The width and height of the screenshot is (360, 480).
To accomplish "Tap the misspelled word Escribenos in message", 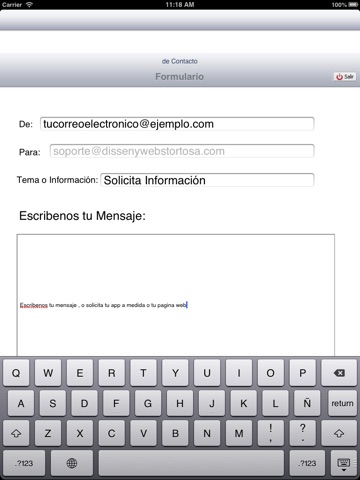I will tap(34, 305).
